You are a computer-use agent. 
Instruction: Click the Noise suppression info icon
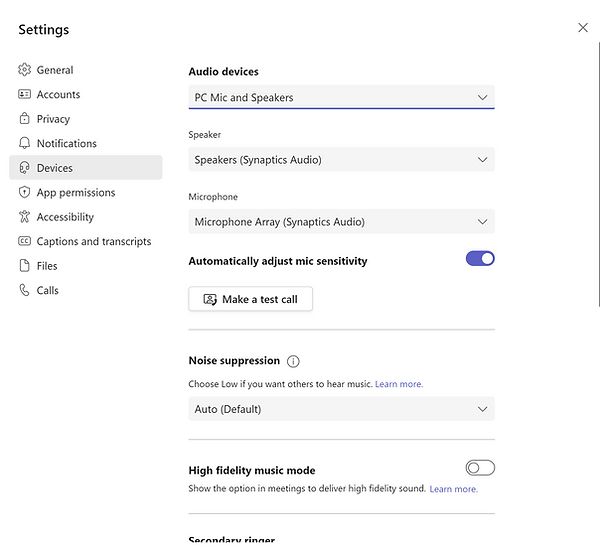tap(293, 361)
